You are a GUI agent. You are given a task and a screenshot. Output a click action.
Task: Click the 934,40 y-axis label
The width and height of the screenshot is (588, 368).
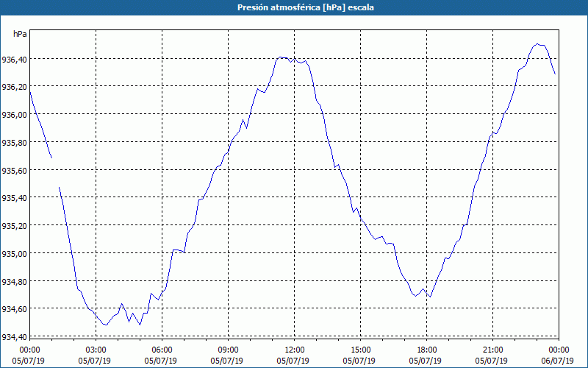coord(14,336)
